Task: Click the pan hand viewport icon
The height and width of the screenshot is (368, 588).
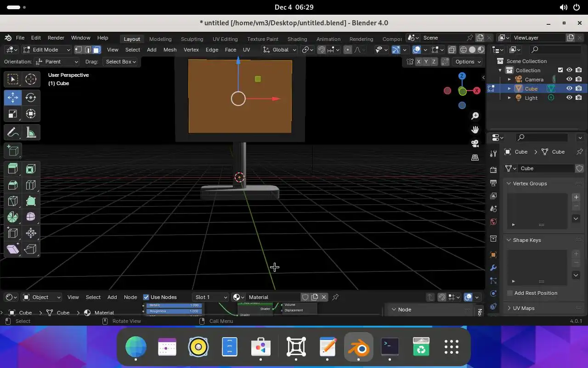Action: 475,130
